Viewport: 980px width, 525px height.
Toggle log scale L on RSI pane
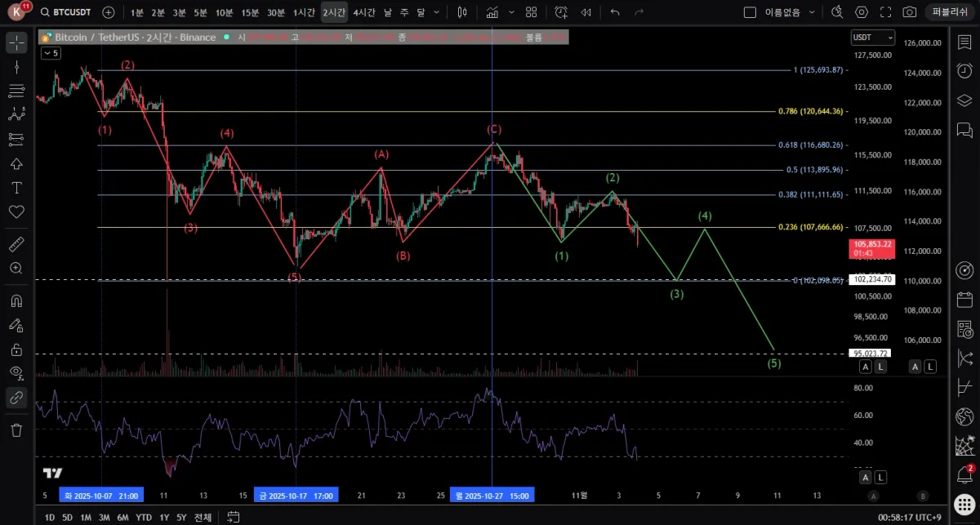tap(880, 477)
